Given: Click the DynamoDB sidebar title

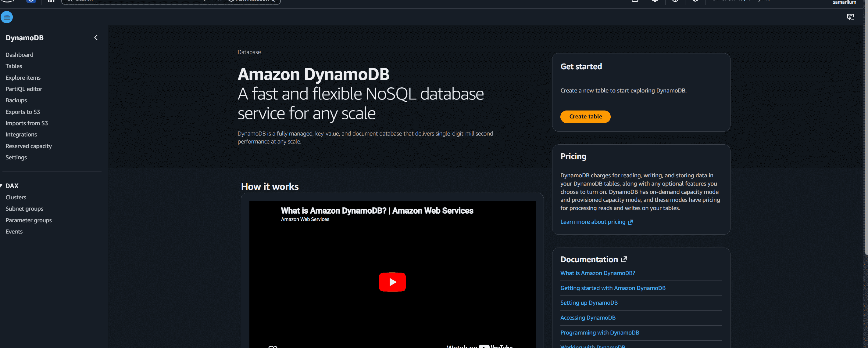Looking at the screenshot, I should [24, 38].
